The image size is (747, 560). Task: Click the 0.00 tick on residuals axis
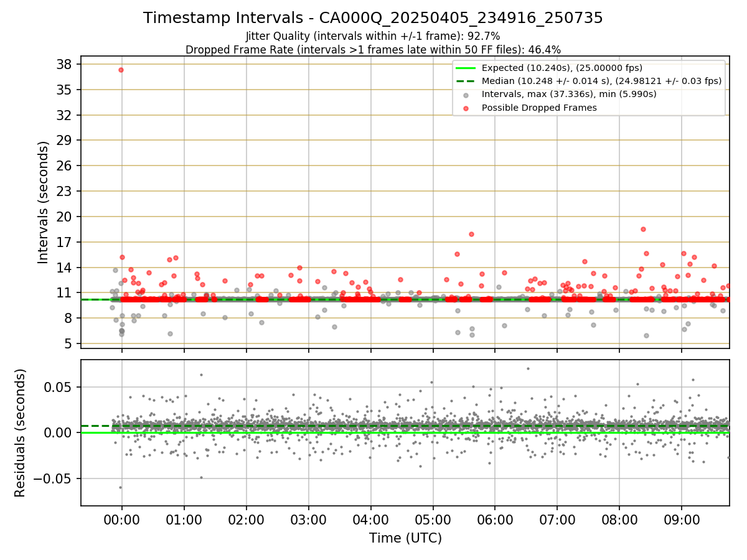pos(59,432)
